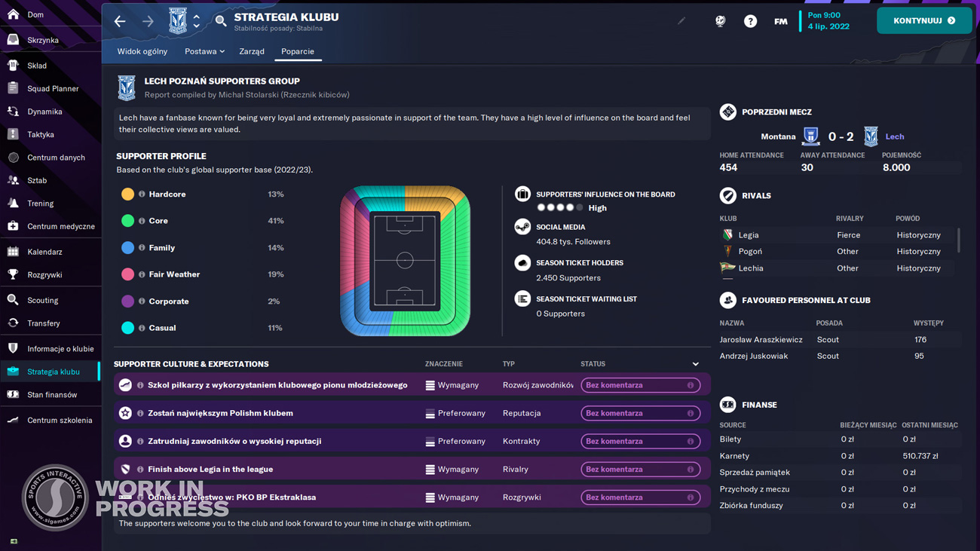Click info icon beside Corporate

point(142,302)
